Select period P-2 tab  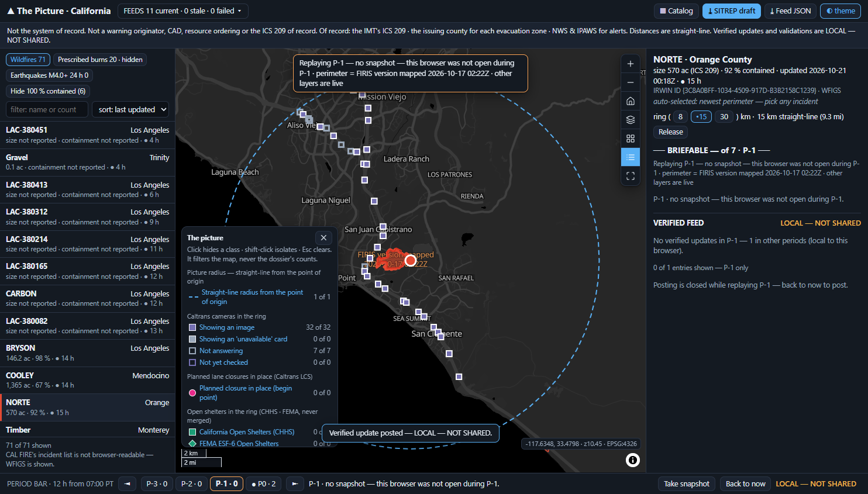[x=191, y=483]
